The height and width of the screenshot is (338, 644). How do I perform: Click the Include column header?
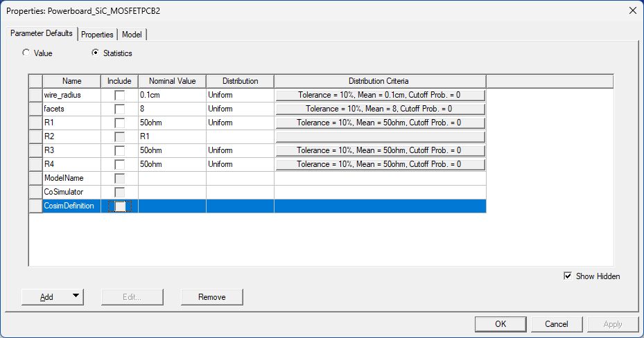[x=119, y=81]
